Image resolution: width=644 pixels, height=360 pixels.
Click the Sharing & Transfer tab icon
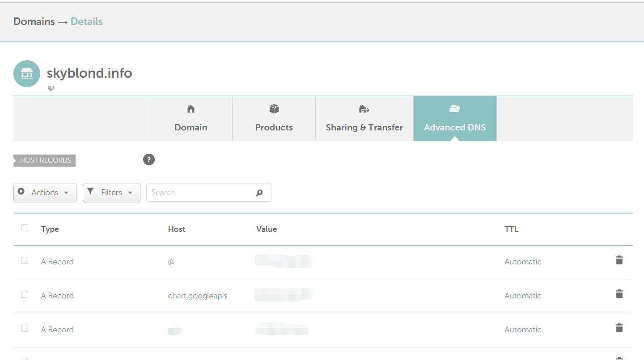pyautogui.click(x=364, y=109)
